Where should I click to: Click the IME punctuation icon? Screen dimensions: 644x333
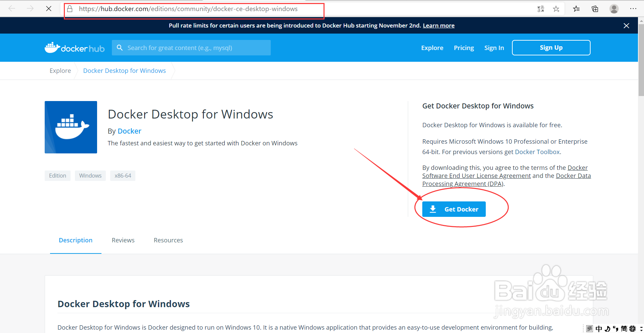coord(615,329)
